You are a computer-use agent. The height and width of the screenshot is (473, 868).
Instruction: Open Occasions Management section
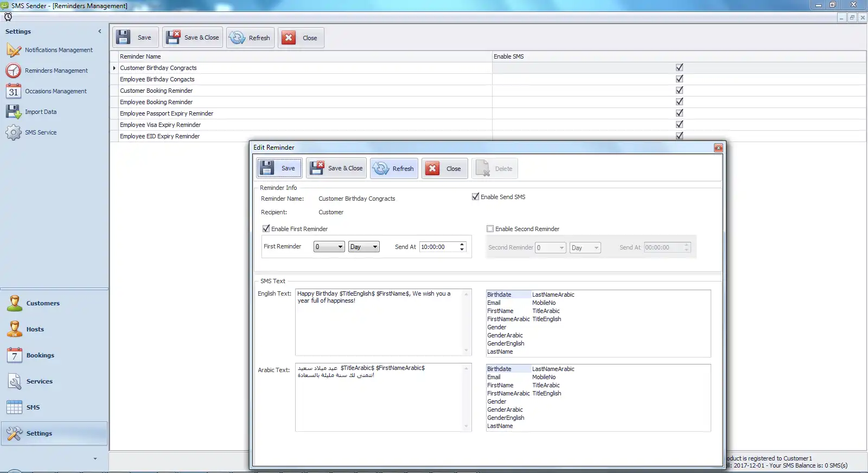coord(56,91)
